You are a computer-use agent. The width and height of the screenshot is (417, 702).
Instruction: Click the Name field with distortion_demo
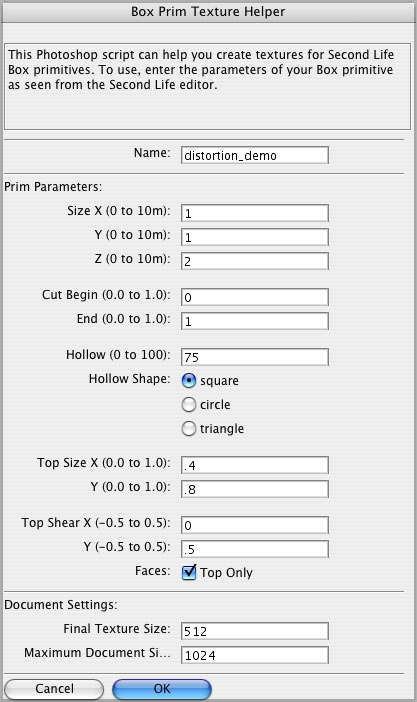click(x=255, y=155)
